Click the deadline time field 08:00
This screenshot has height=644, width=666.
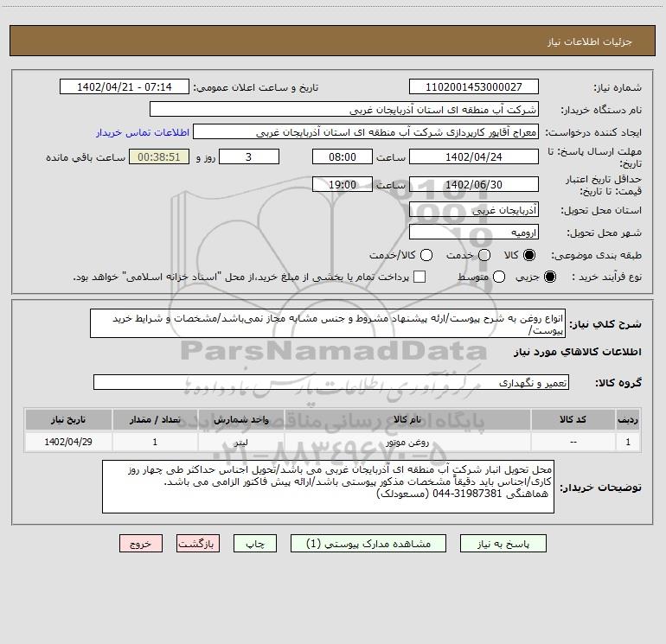tap(343, 156)
